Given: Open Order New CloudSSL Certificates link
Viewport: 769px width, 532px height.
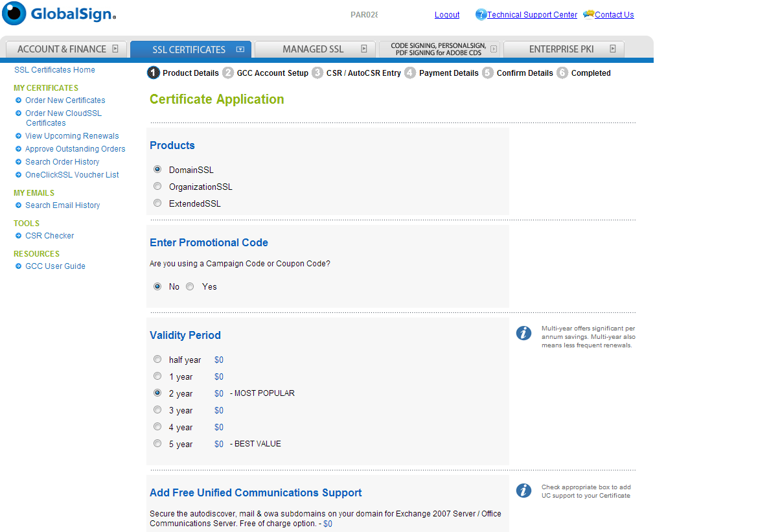Looking at the screenshot, I should (x=63, y=118).
